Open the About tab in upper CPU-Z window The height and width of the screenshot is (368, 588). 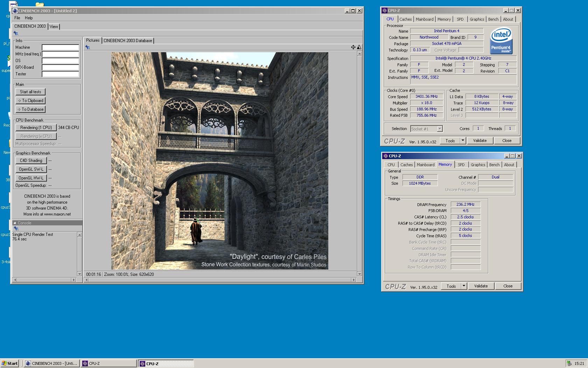point(508,19)
